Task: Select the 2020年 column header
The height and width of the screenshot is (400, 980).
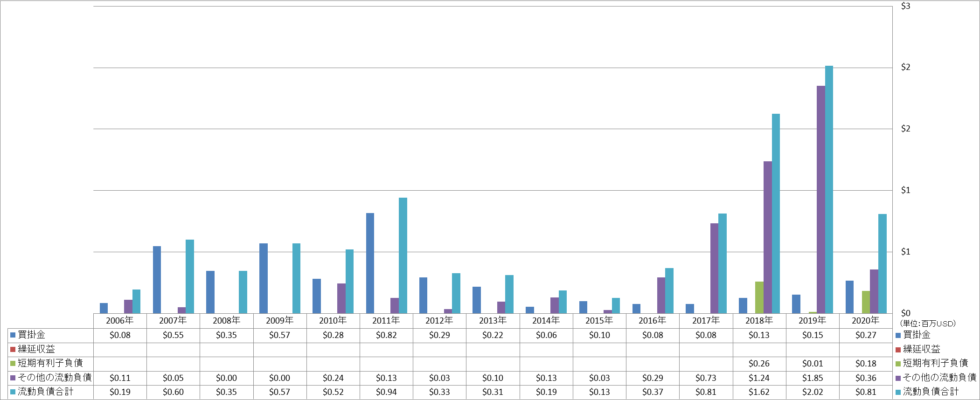Action: [x=866, y=320]
